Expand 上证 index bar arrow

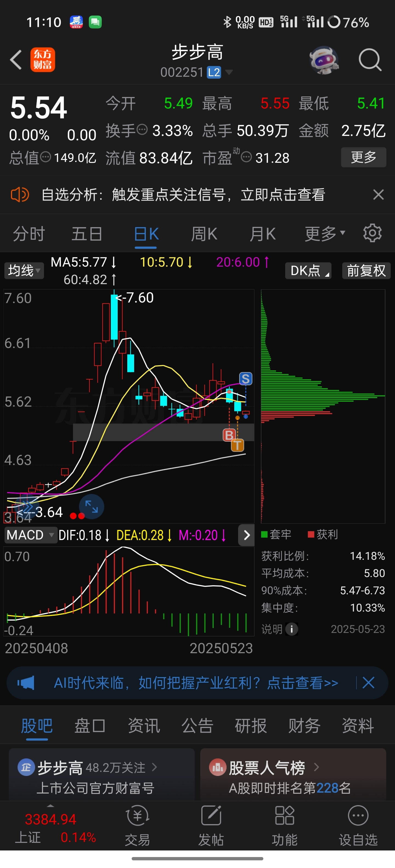pos(50,806)
